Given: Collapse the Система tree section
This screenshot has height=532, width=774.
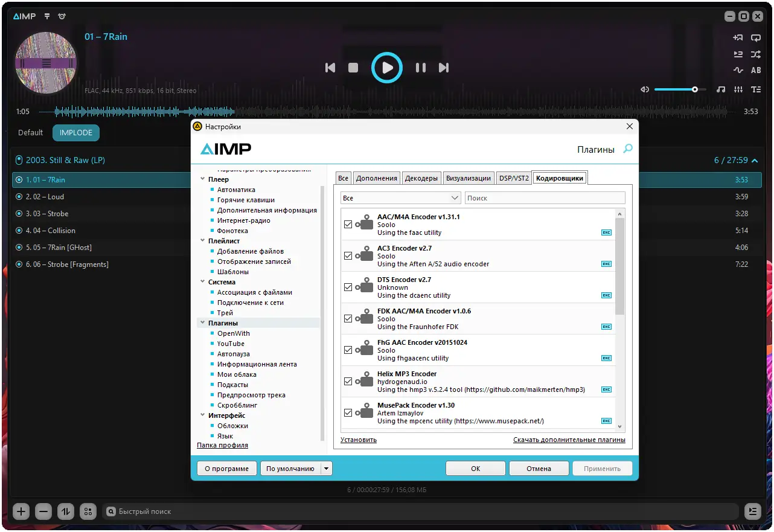Looking at the screenshot, I should [203, 282].
